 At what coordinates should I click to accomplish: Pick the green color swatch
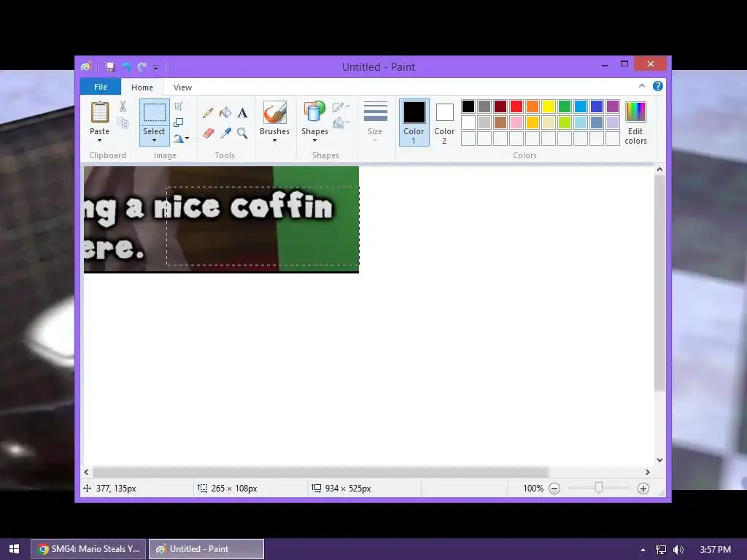(x=565, y=106)
